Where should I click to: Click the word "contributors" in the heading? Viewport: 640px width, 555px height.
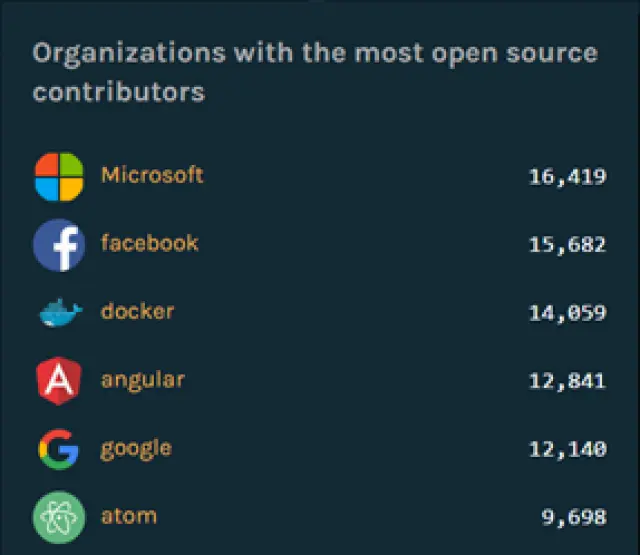point(118,92)
